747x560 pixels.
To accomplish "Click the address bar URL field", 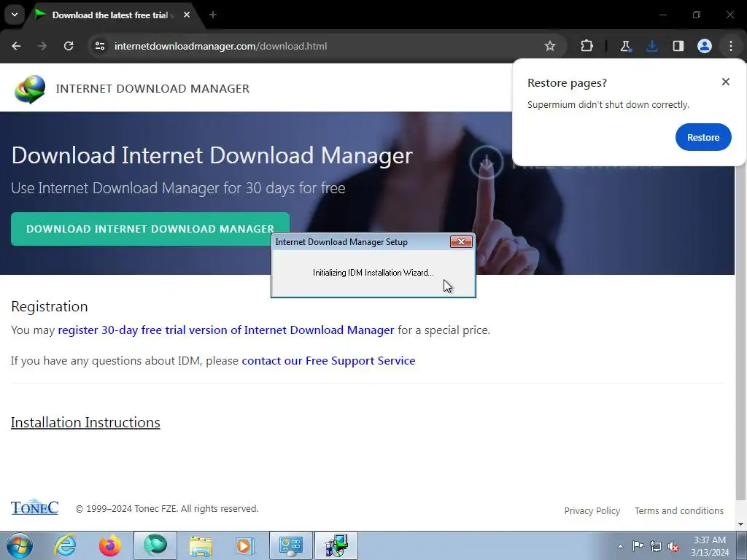I will click(x=328, y=46).
